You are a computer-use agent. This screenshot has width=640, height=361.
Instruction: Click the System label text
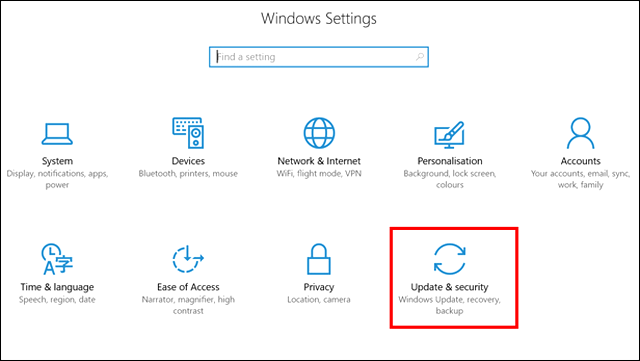pyautogui.click(x=57, y=161)
